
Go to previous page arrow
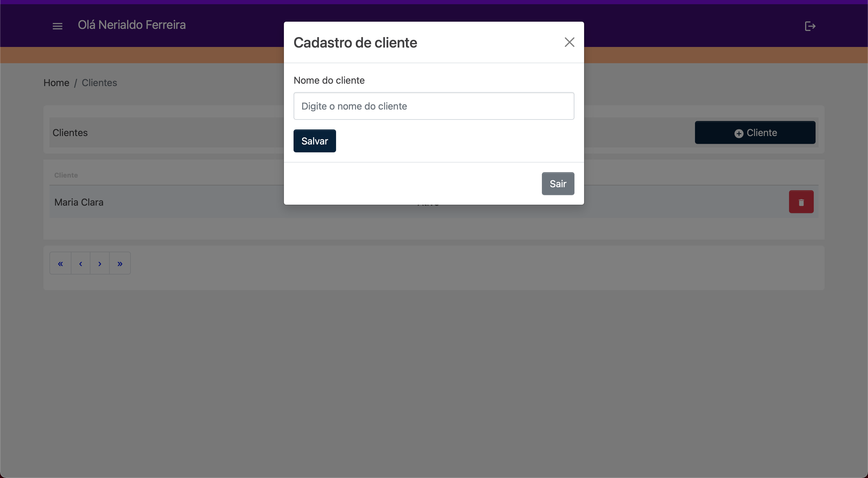(x=80, y=264)
